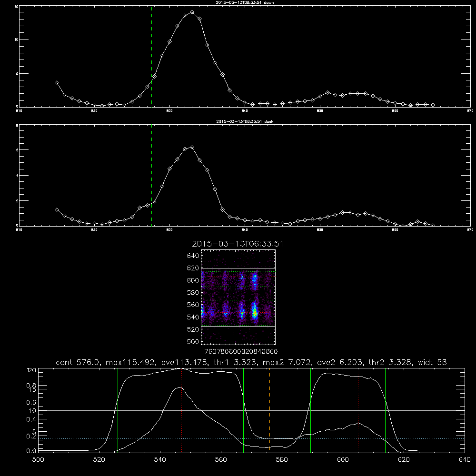The width and height of the screenshot is (476, 476).
Task: Click the red dotted line near 547 in bottom plot
Action: click(181, 410)
